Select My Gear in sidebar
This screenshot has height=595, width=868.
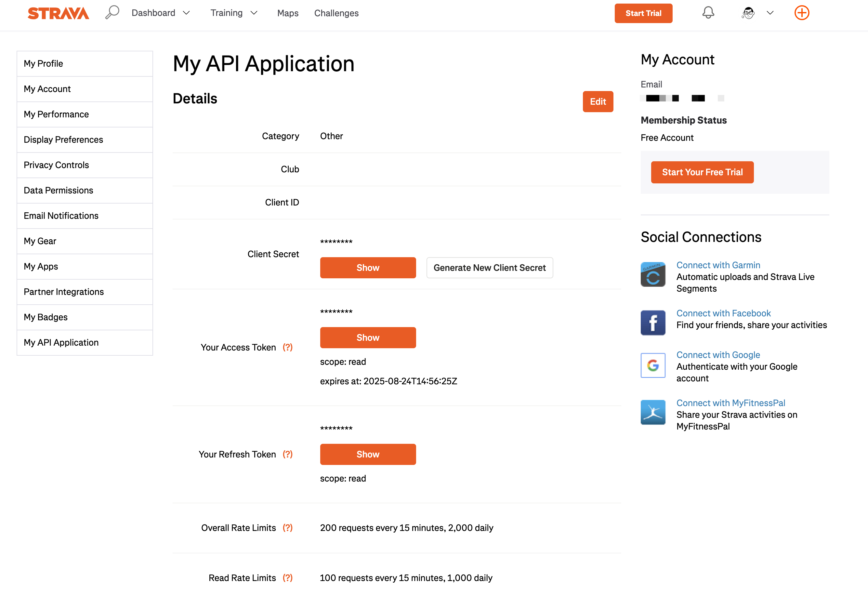[85, 241]
